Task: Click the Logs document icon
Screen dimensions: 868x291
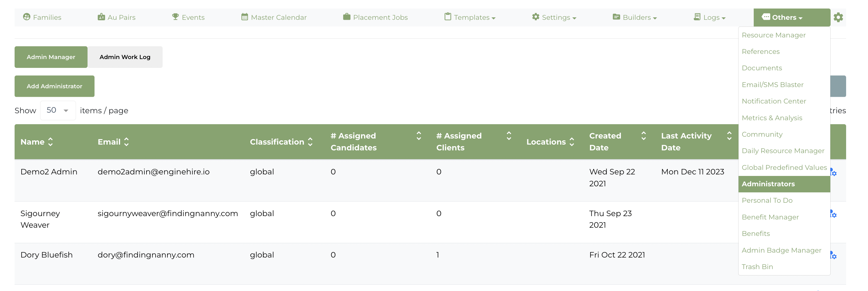Action: (697, 17)
